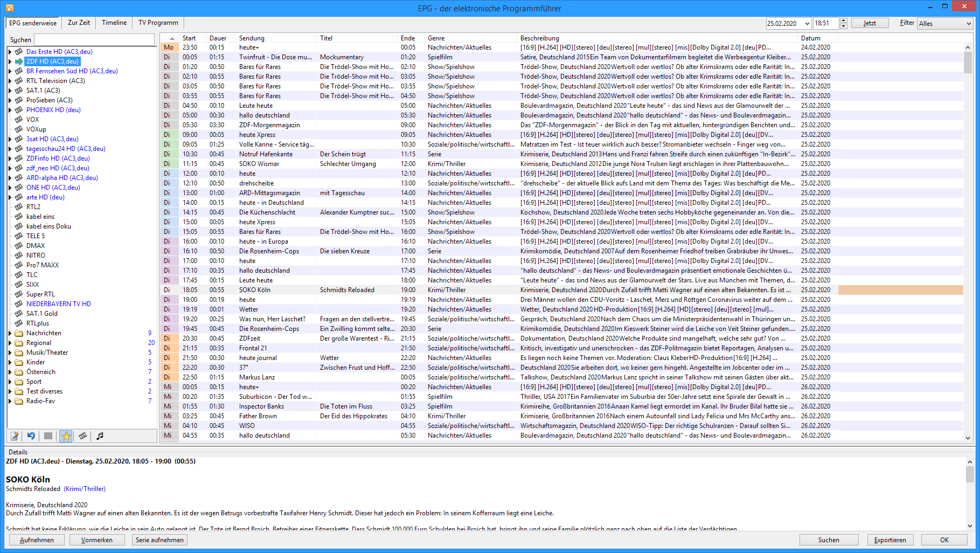980x553 pixels.
Task: Click the edit pencil icon in channel toolbar
Action: [15, 436]
